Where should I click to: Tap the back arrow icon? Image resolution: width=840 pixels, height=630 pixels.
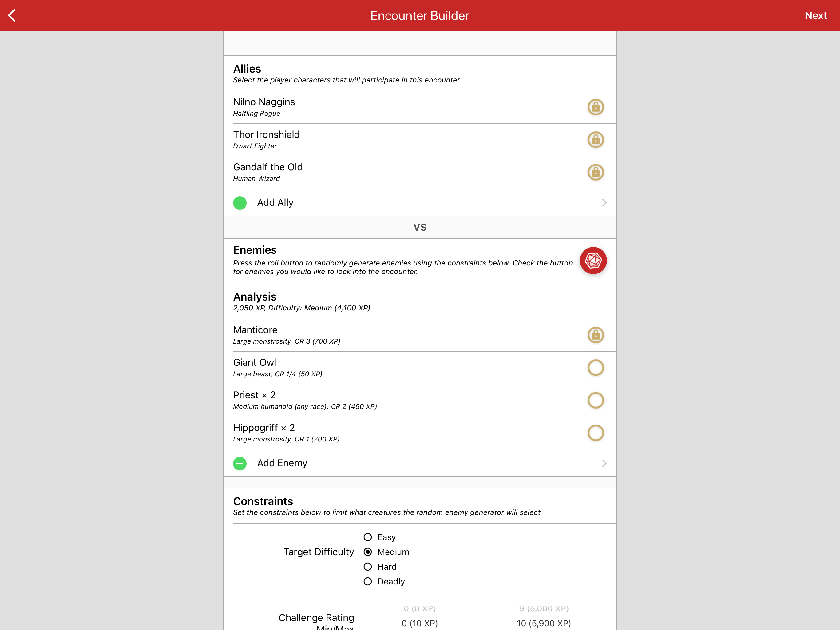12,16
